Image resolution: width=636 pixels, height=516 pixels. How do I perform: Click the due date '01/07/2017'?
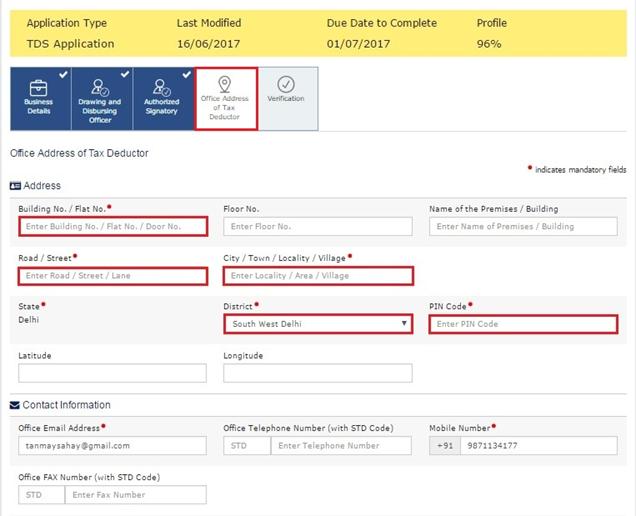(x=359, y=43)
